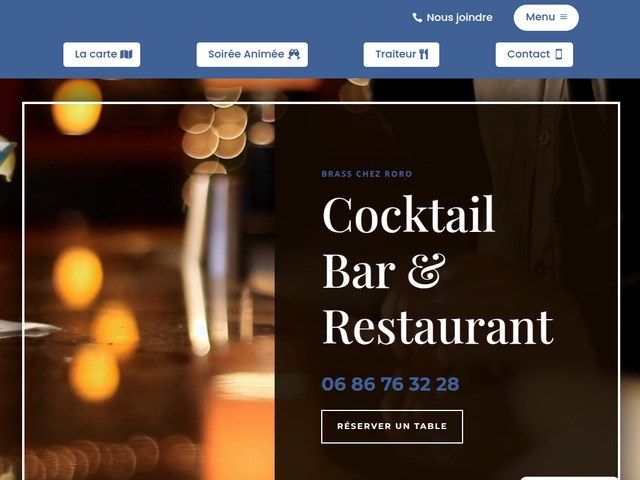The width and height of the screenshot is (640, 480).
Task: Open the La carte page
Action: (x=102, y=54)
